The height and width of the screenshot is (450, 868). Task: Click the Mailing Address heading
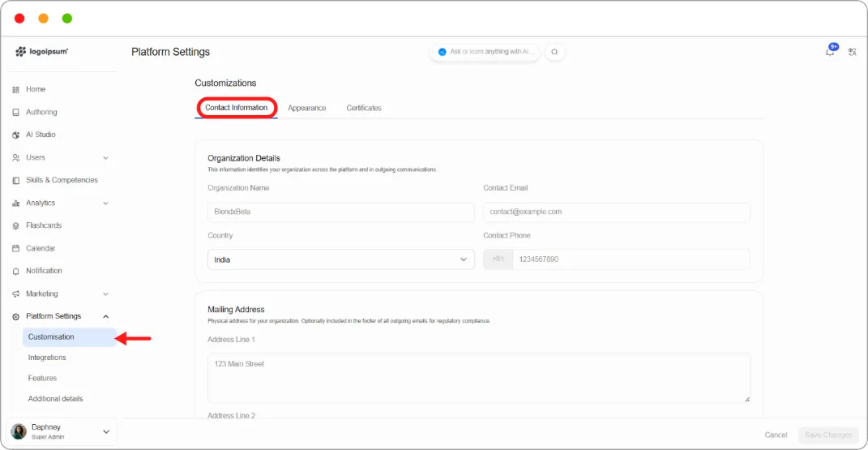(236, 310)
